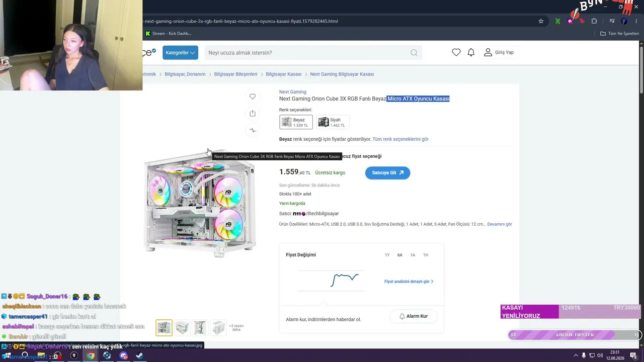Open the volume speaker icon in the tray

[599, 355]
